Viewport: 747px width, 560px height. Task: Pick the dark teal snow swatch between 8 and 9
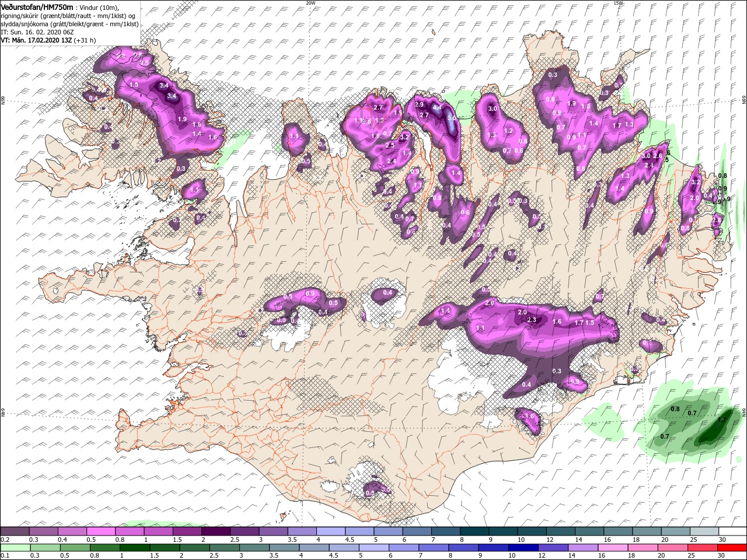coord(473,531)
